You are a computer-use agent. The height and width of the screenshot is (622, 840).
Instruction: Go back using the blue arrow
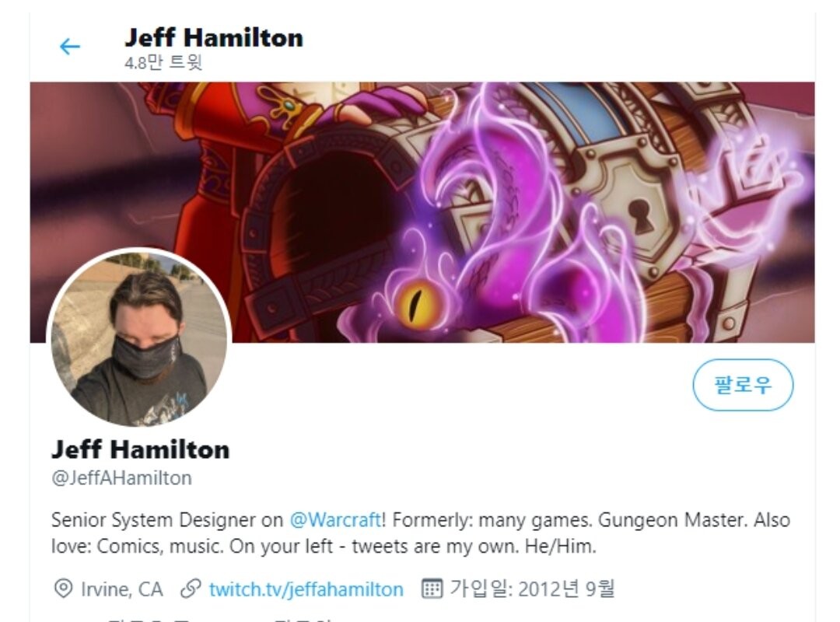tap(70, 47)
